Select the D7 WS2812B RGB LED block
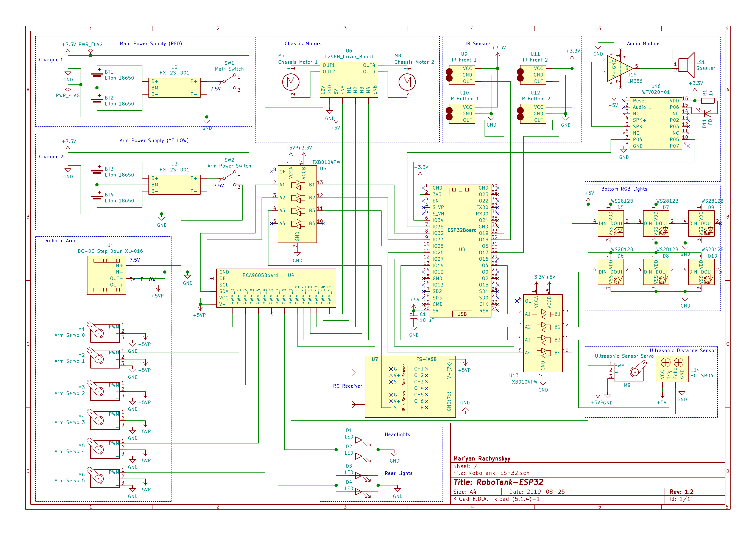756x535 pixels. coord(656,223)
